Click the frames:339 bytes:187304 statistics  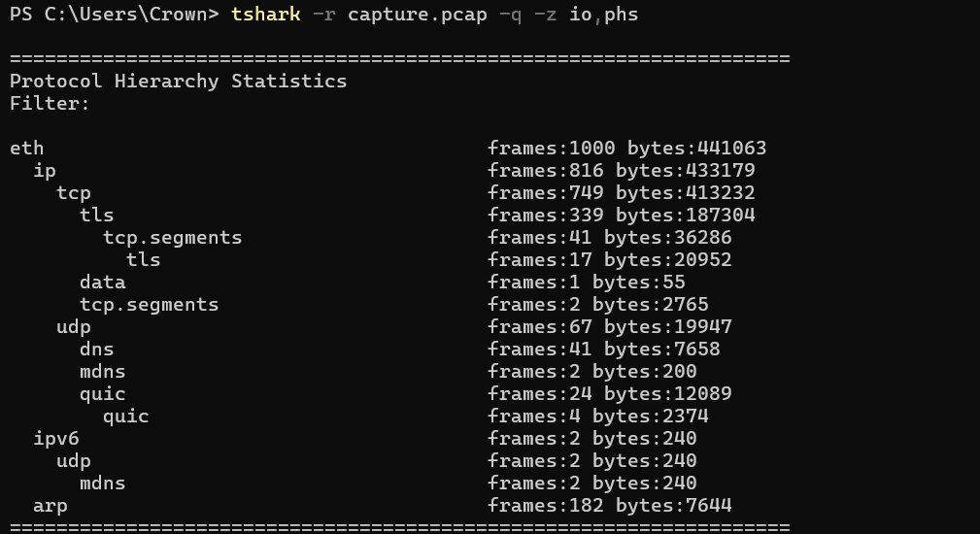(x=621, y=216)
